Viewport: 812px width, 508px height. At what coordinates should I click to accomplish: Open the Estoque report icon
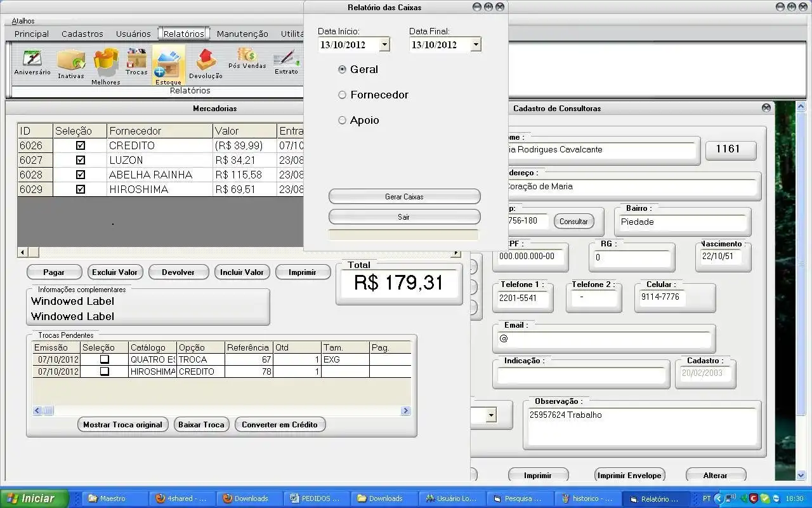168,66
